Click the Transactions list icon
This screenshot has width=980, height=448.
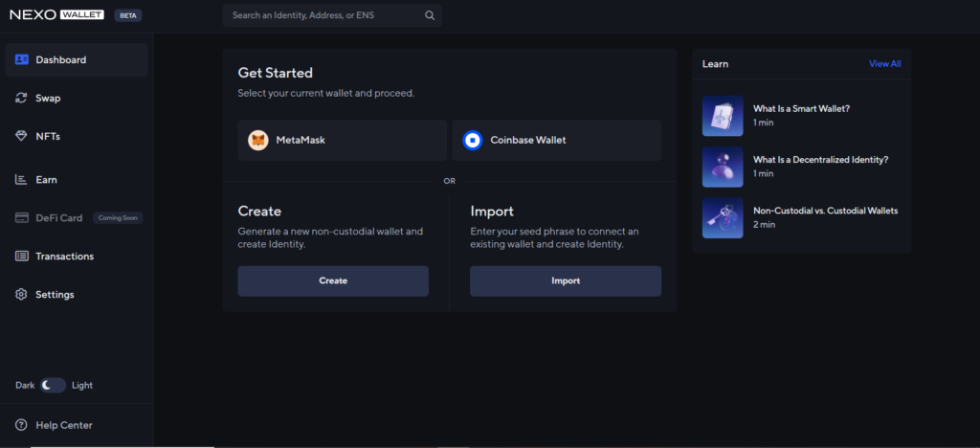(x=22, y=257)
